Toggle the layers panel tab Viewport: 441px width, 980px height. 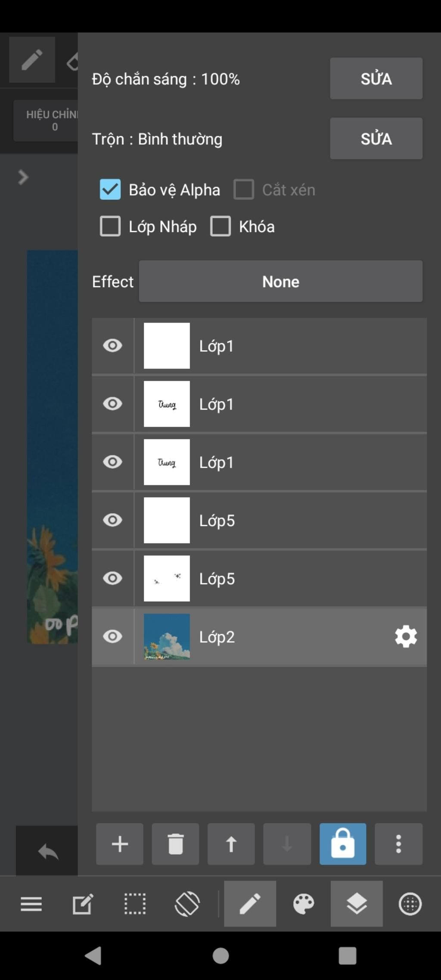click(357, 903)
